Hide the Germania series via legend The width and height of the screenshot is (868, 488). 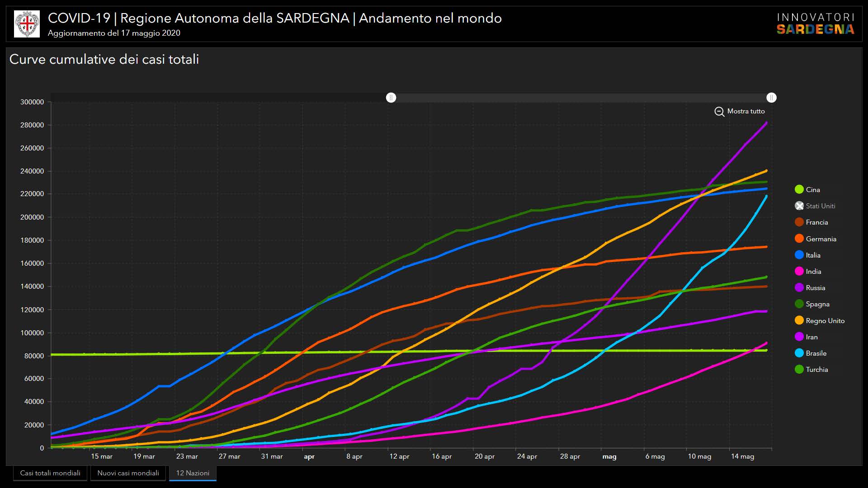(x=799, y=239)
